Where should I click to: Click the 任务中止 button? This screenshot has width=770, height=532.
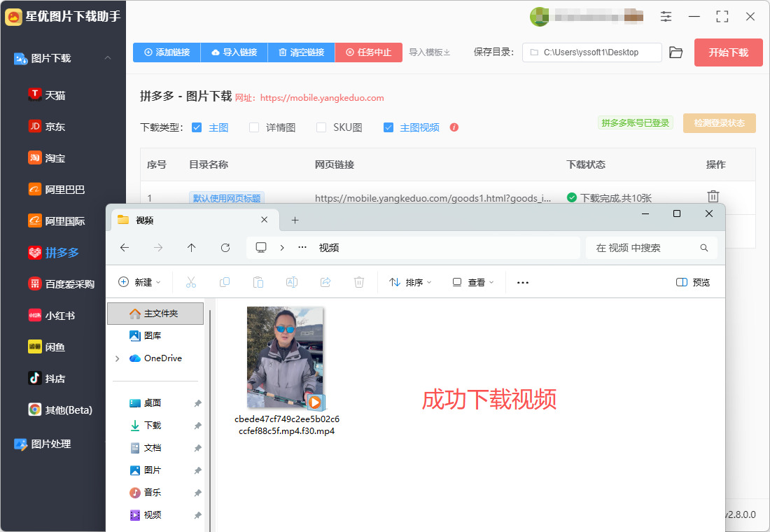pos(369,52)
